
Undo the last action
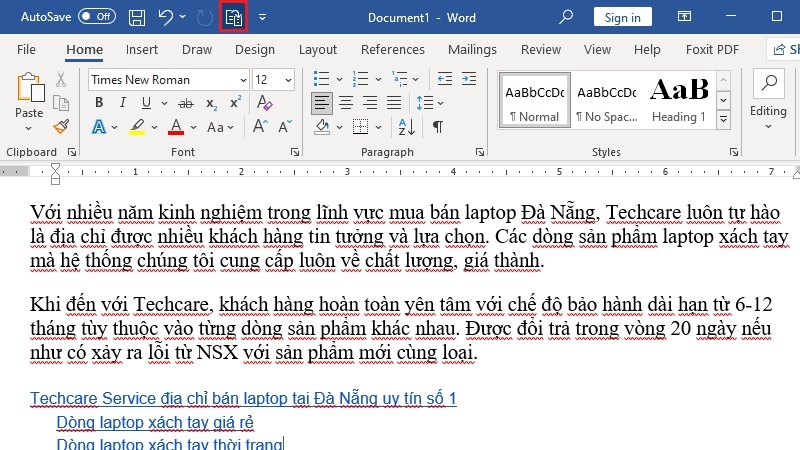coord(165,17)
